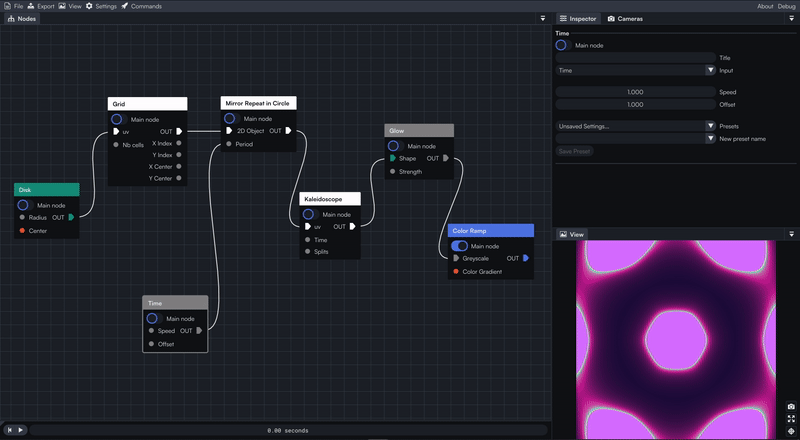Disable Main node toggle on Color Ramp

pyautogui.click(x=459, y=246)
